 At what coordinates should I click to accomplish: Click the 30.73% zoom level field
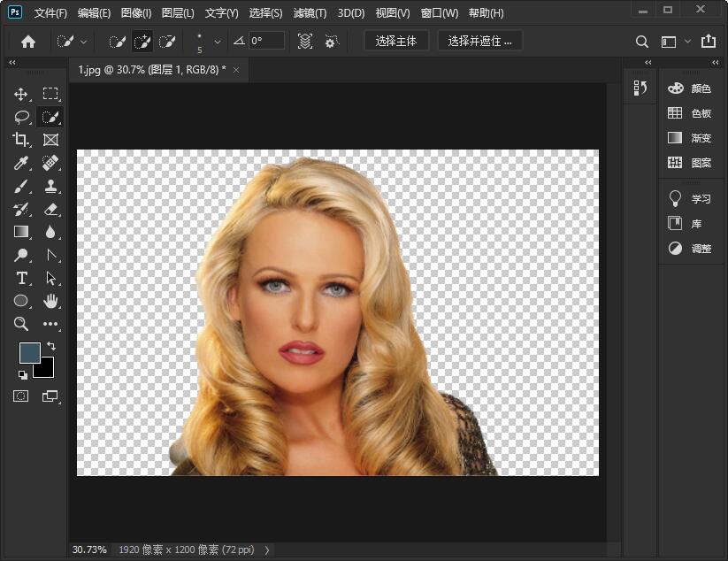pyautogui.click(x=89, y=549)
